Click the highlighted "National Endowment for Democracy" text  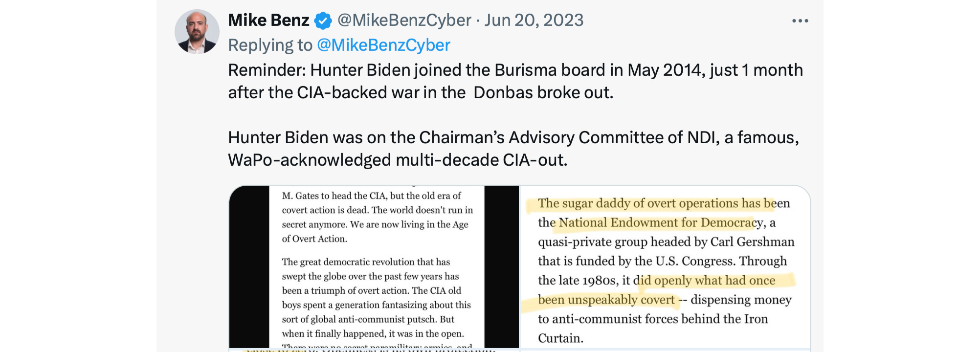654,223
